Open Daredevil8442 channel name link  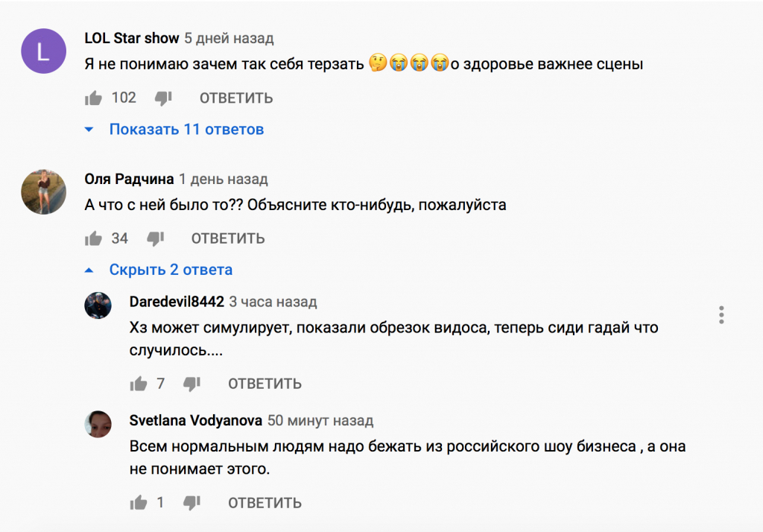(x=177, y=302)
